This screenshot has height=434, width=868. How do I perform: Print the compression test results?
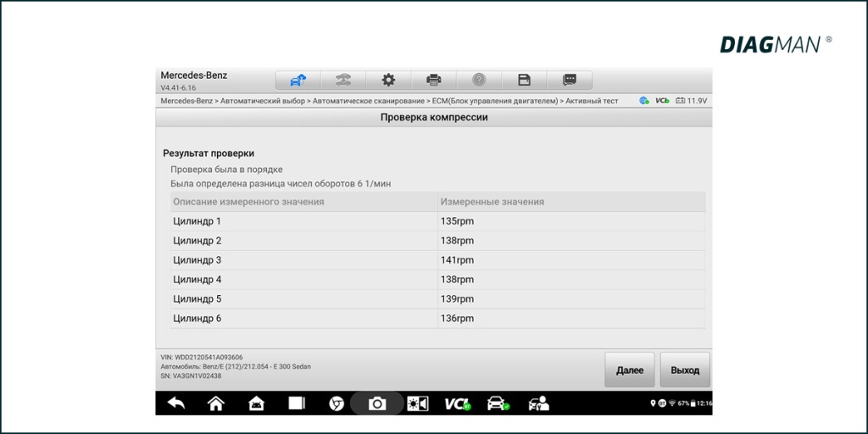[x=434, y=81]
